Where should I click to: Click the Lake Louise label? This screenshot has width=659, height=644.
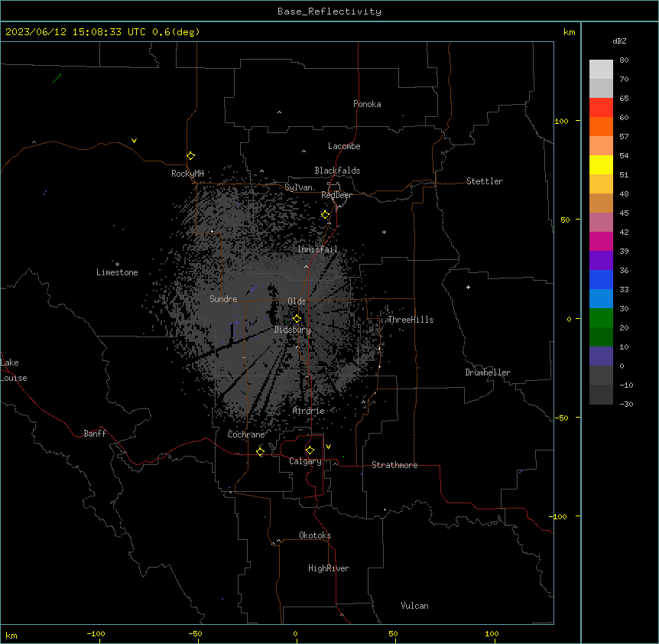tap(14, 370)
